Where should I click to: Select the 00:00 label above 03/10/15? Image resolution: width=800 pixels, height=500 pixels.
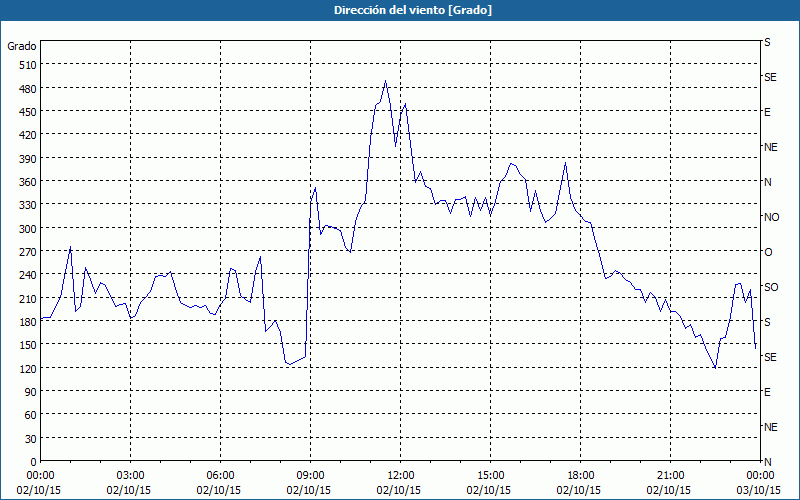[x=760, y=476]
